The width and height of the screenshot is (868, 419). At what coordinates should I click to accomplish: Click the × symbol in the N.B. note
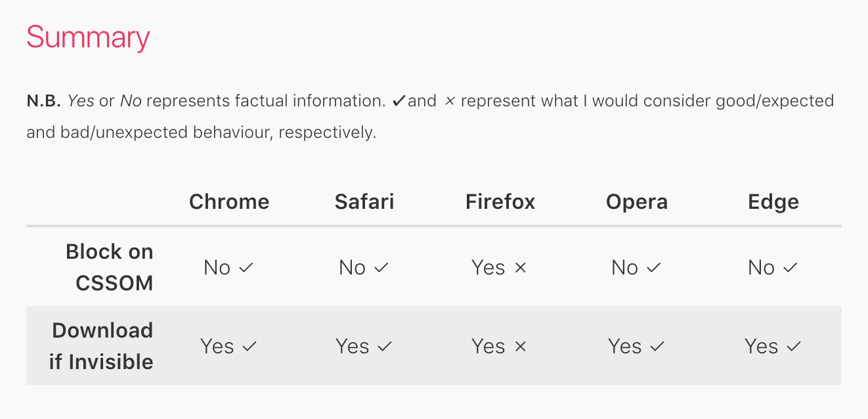[450, 102]
